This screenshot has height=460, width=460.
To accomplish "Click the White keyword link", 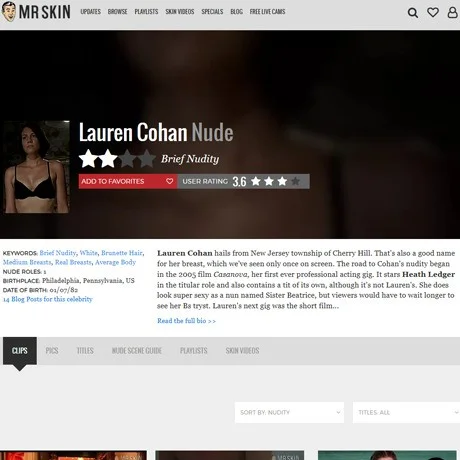I will [x=88, y=253].
